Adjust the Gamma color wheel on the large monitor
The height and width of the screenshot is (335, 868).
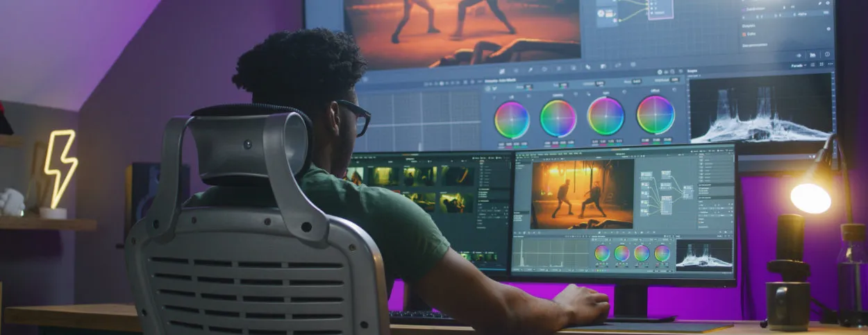(558, 118)
